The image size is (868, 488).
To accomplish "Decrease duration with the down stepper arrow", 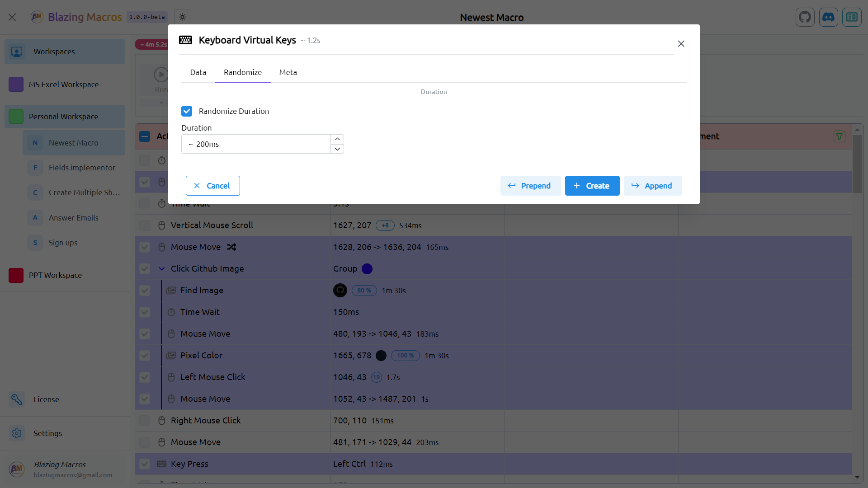I will click(x=337, y=149).
